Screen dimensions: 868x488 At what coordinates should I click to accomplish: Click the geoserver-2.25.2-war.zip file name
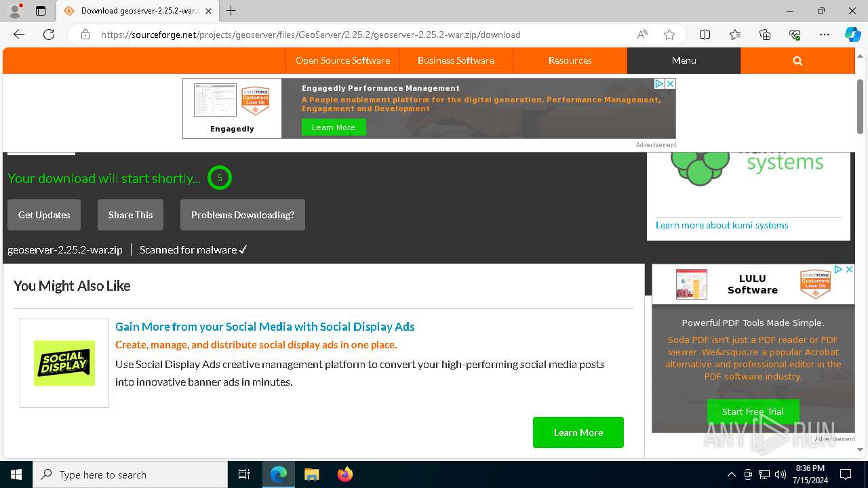tap(65, 249)
